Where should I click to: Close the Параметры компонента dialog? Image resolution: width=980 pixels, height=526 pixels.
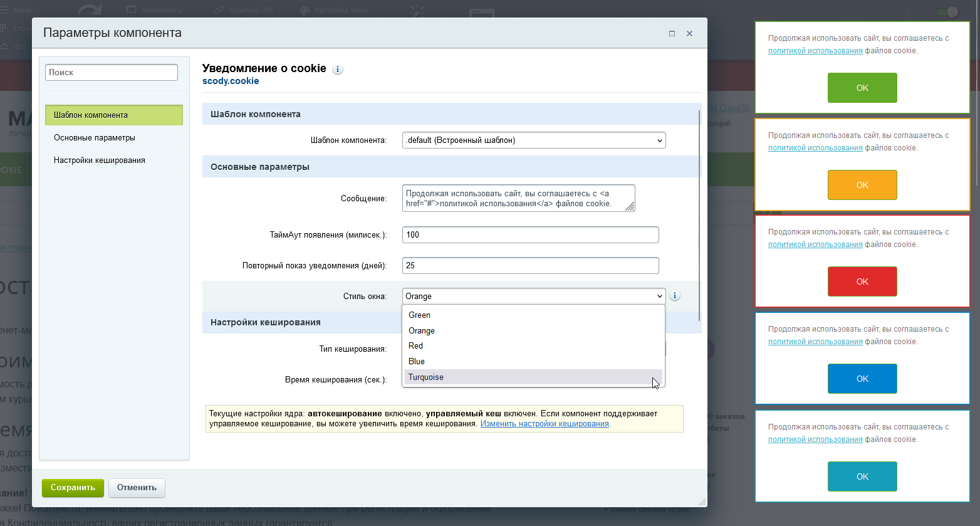tap(689, 34)
